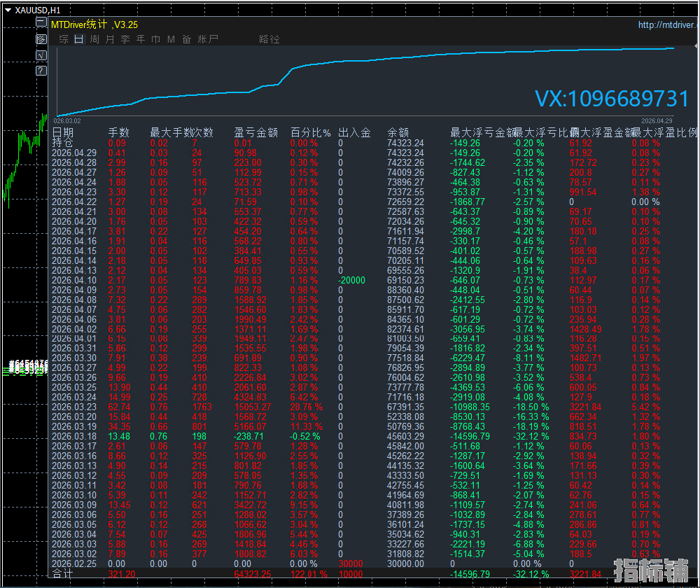Select the 日 (daily) statistics tab
Screen dimensions: 700x588
click(x=79, y=39)
